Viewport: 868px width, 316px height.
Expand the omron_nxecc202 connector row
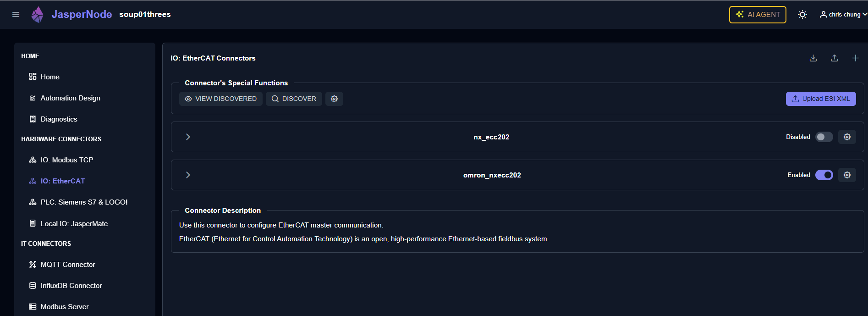point(188,175)
